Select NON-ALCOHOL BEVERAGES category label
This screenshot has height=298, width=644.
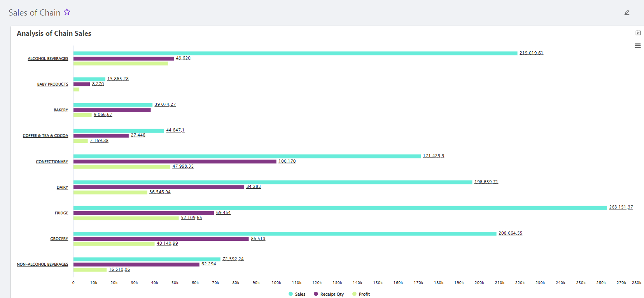tap(42, 265)
